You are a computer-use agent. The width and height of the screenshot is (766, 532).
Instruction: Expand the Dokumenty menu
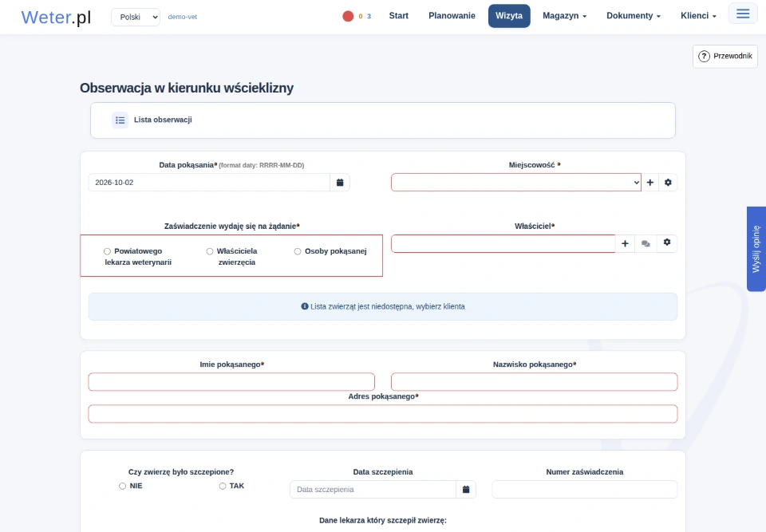tap(633, 16)
